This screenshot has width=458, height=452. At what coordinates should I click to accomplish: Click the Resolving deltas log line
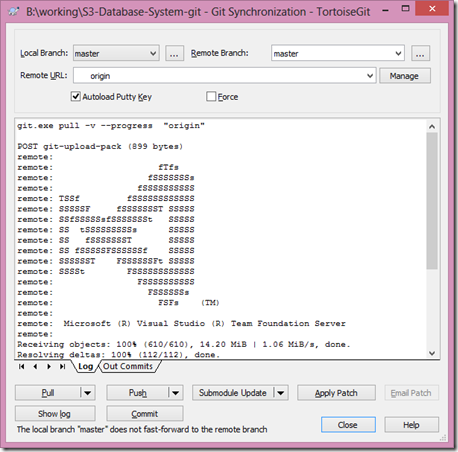[119, 355]
